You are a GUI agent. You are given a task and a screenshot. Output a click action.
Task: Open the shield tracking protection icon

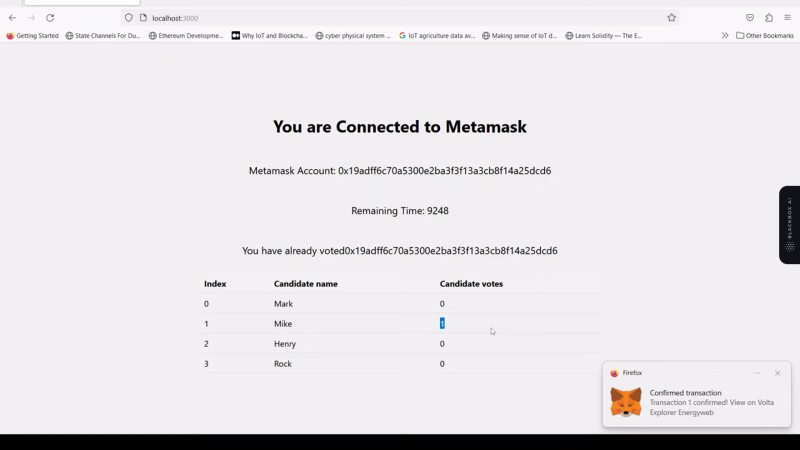pyautogui.click(x=129, y=18)
